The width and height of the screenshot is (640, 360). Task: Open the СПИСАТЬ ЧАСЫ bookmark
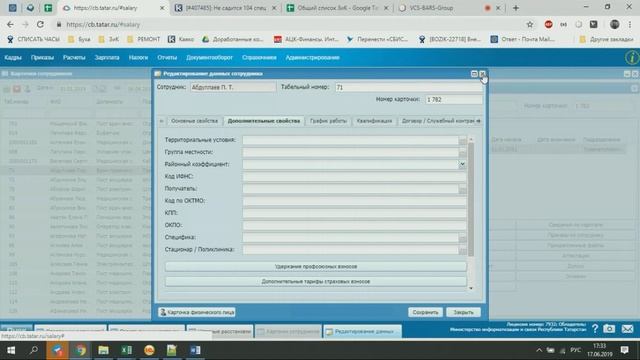click(33, 39)
